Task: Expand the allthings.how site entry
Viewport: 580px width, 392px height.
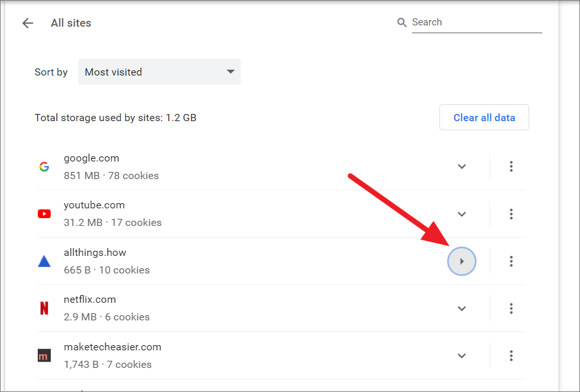Action: pyautogui.click(x=462, y=261)
